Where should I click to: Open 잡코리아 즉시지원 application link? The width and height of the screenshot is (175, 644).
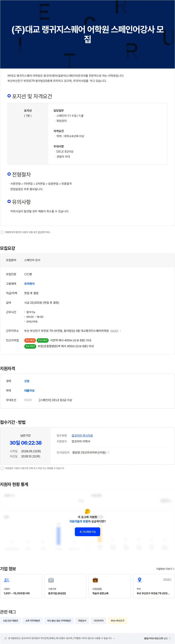click(x=82, y=435)
